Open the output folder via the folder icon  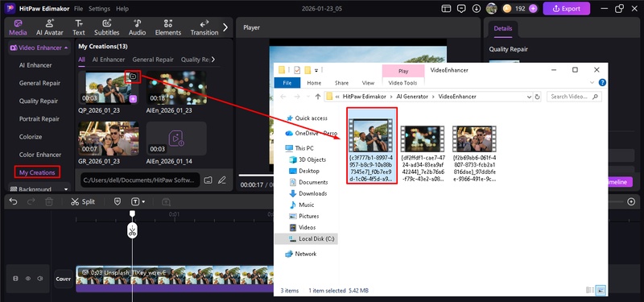coord(208,180)
